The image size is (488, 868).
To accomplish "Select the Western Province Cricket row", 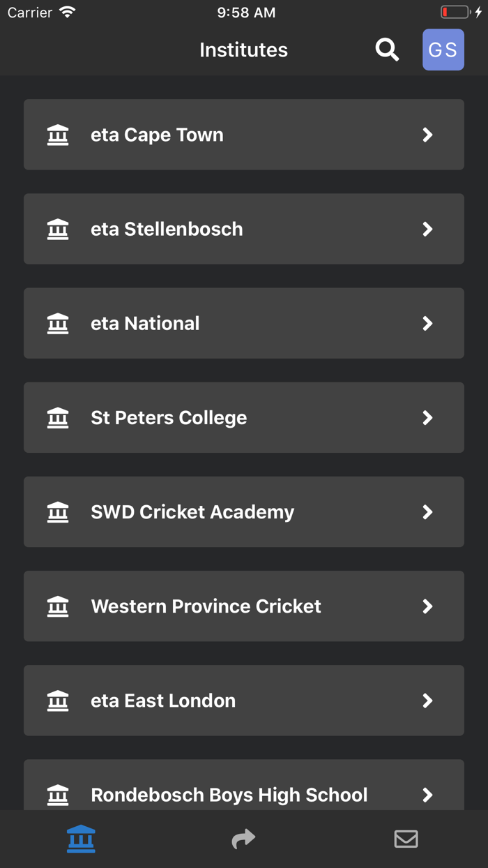I will tap(243, 606).
